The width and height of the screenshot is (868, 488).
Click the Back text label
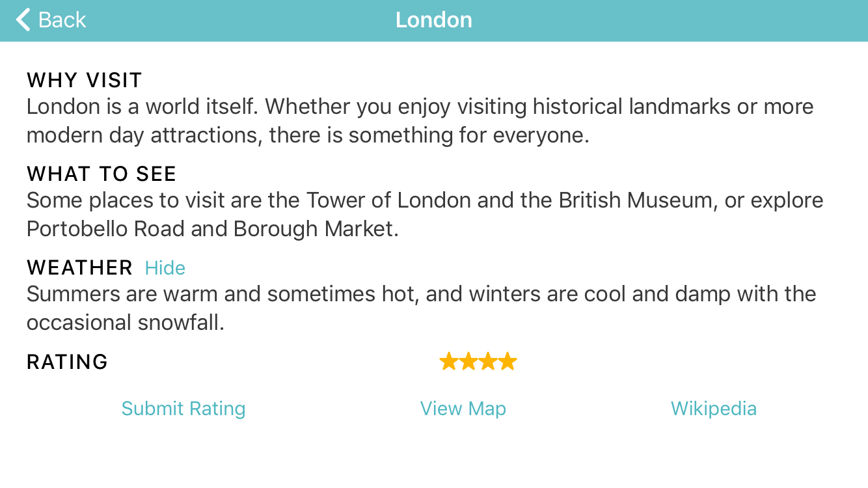pos(62,20)
